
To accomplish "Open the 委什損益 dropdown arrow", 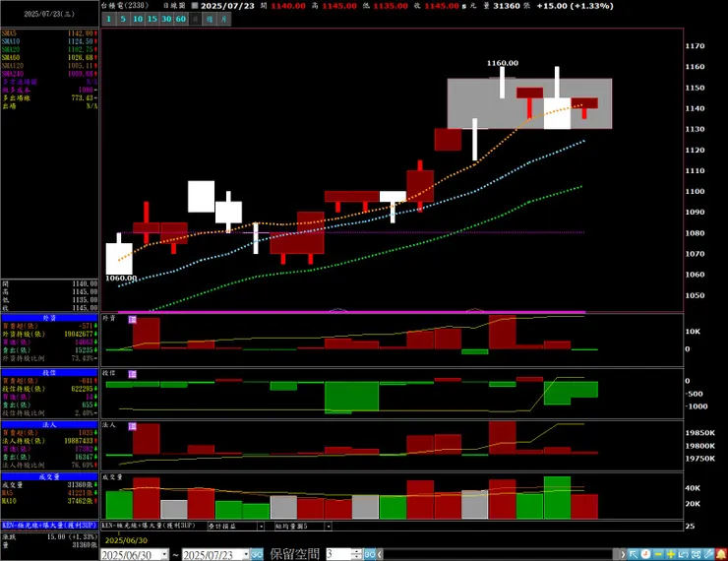I will pos(261,527).
